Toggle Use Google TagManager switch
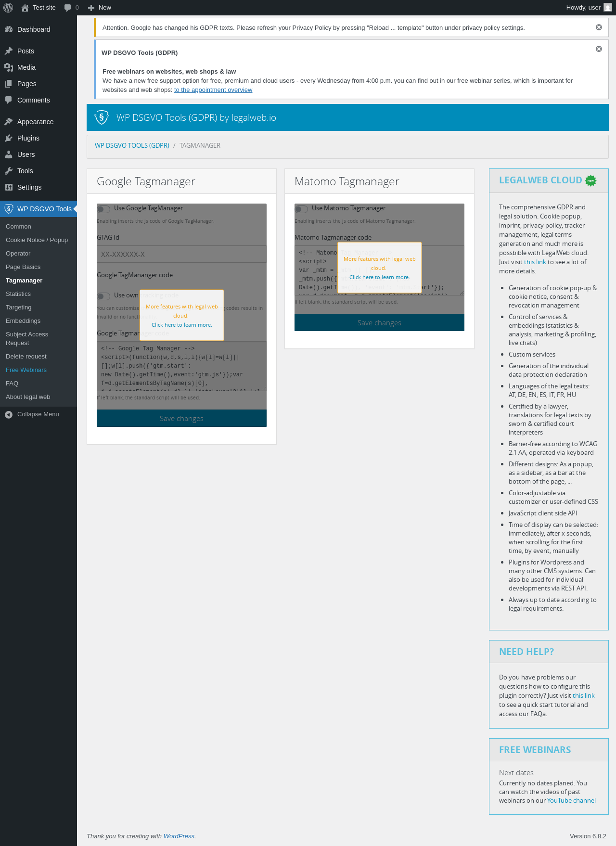Image resolution: width=616 pixels, height=846 pixels. [103, 209]
